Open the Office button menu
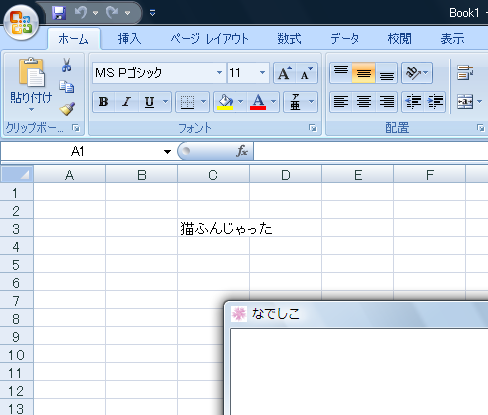Viewport: 488px width, 415px height. 21,23
